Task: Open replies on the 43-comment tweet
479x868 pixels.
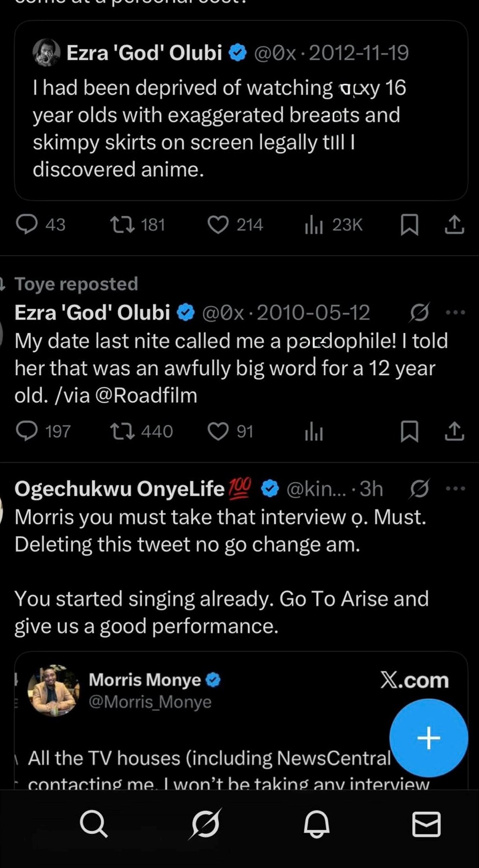Action: click(x=27, y=224)
